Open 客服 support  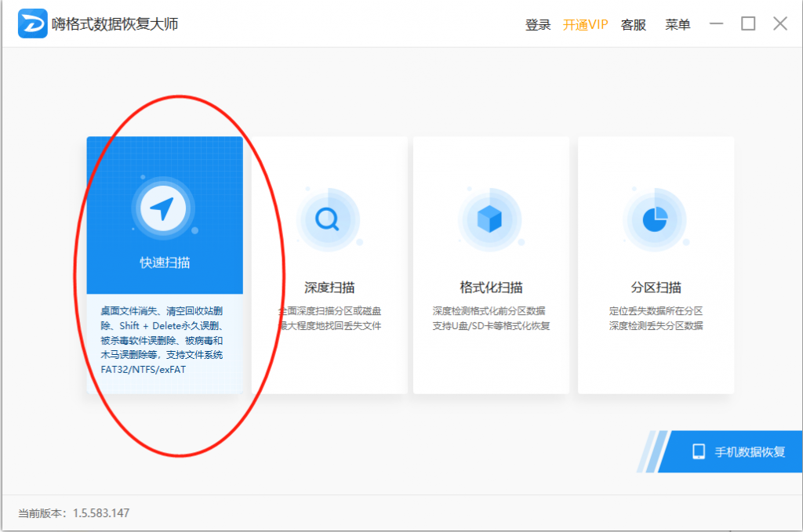click(634, 24)
